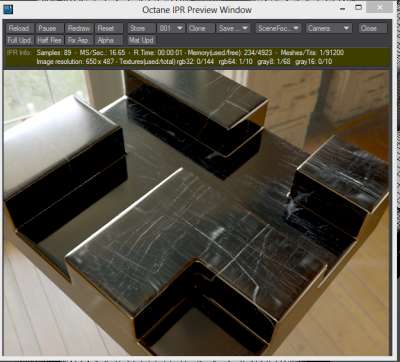The height and width of the screenshot is (362, 400).
Task: Open the SceneFoc... dropdown
Action: (x=279, y=28)
